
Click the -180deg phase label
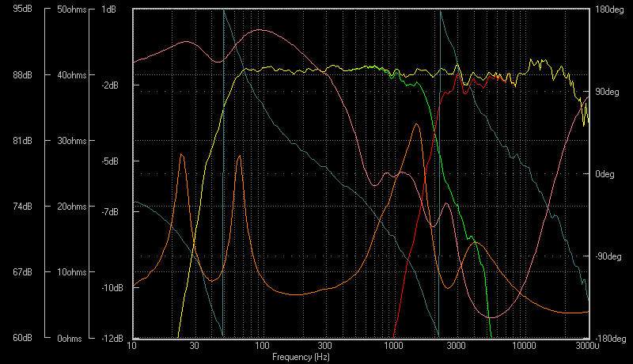pos(611,339)
